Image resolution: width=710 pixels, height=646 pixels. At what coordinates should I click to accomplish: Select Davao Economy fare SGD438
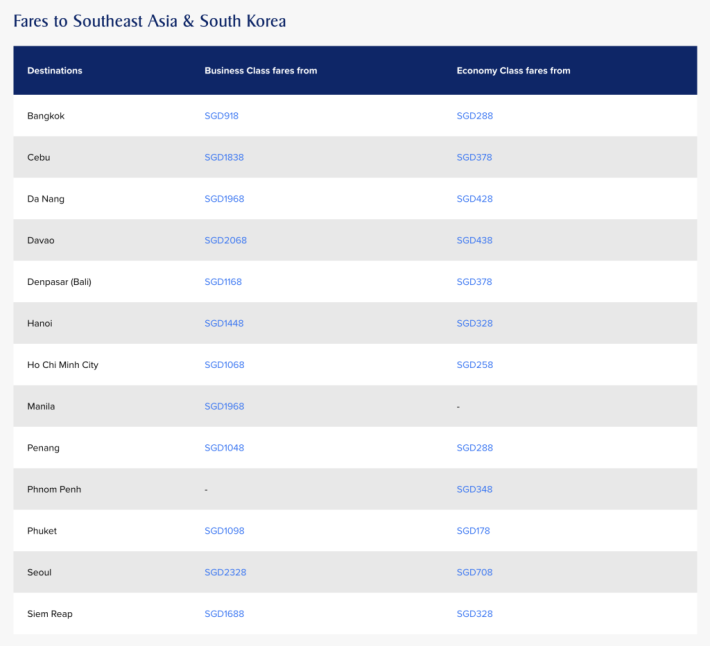(474, 241)
